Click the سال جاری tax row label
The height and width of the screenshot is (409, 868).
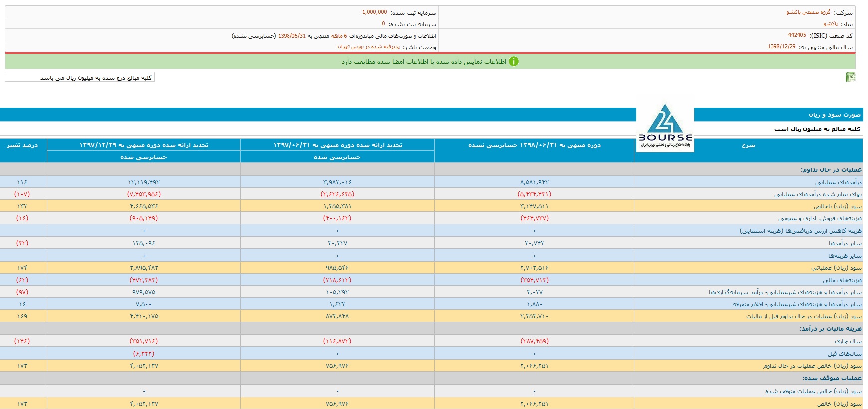pyautogui.click(x=848, y=341)
